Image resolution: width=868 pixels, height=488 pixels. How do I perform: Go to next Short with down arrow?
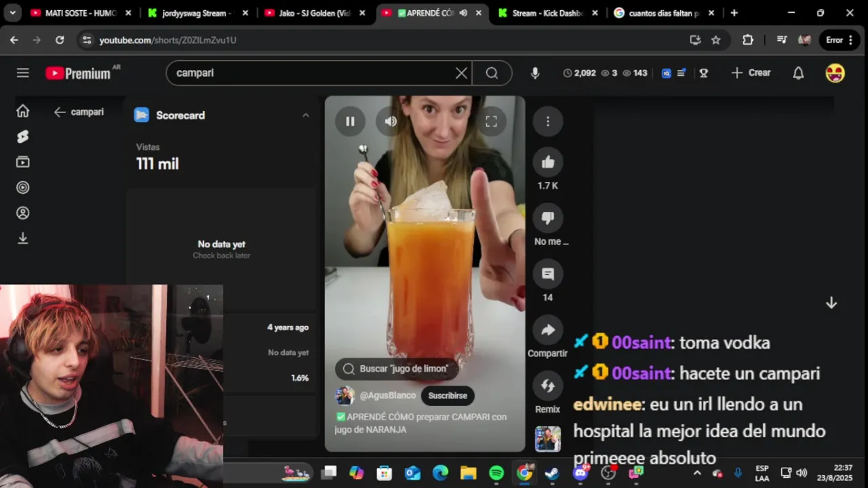tap(831, 303)
